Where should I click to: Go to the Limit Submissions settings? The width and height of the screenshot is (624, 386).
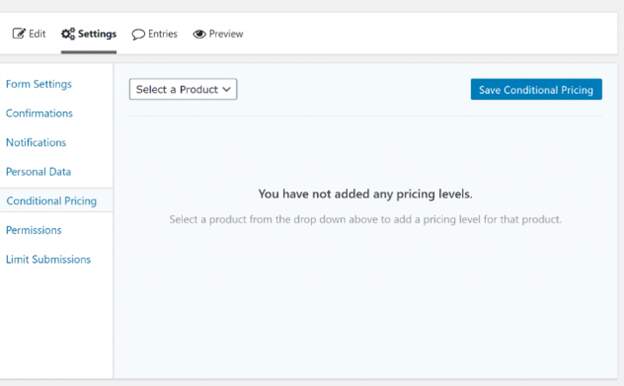coord(48,259)
